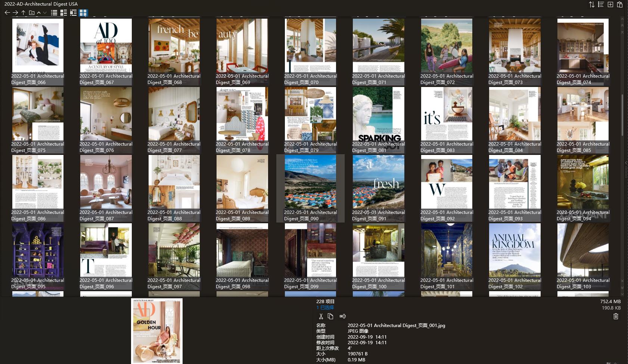Expand the right panel side arrow

[627, 162]
